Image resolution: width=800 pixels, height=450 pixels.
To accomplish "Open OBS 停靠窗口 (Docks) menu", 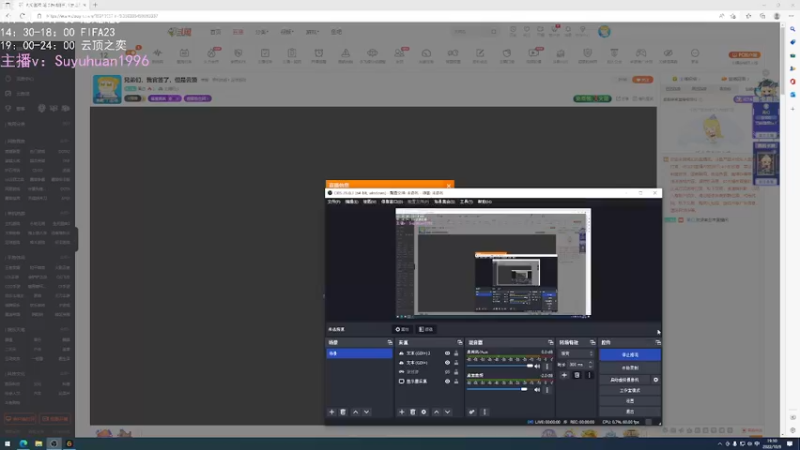I will (x=391, y=202).
